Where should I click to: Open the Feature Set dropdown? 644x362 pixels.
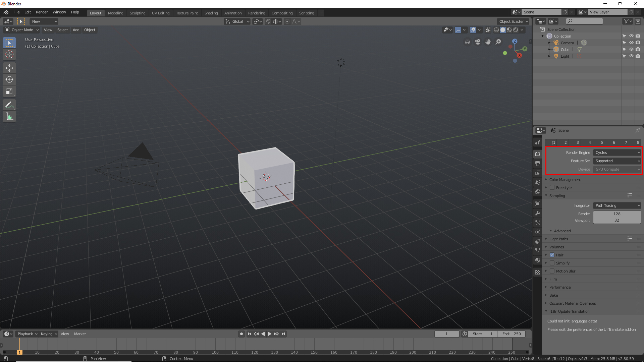click(x=617, y=161)
